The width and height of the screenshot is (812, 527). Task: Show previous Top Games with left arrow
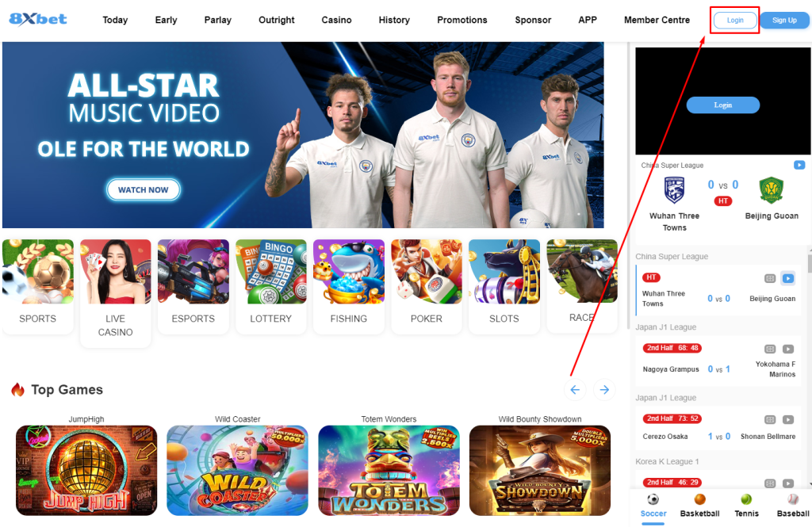tap(575, 390)
